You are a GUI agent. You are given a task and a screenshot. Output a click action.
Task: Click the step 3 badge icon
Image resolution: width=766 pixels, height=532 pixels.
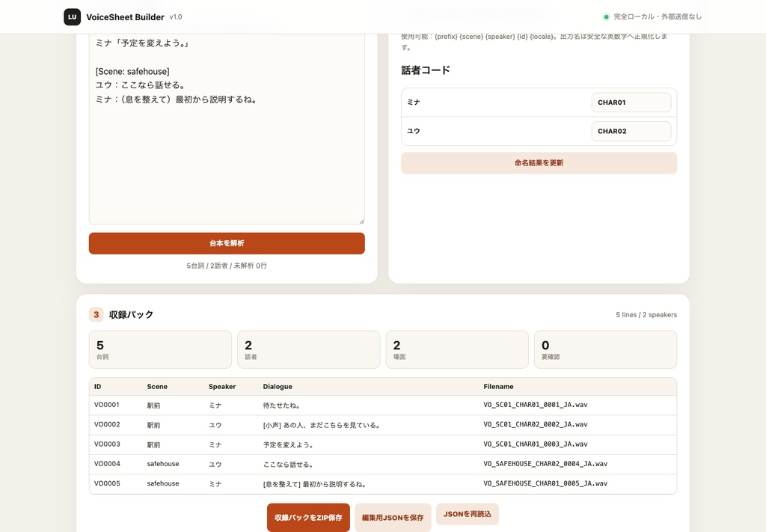tap(96, 314)
